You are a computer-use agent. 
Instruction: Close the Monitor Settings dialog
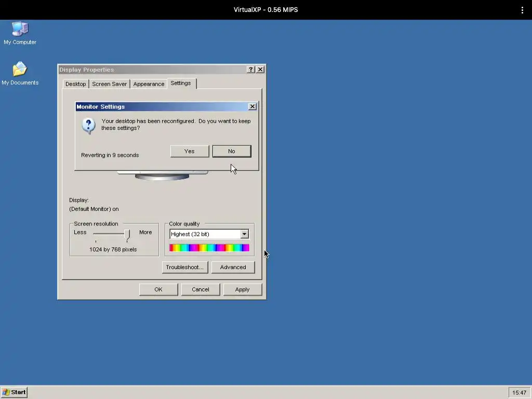[252, 107]
